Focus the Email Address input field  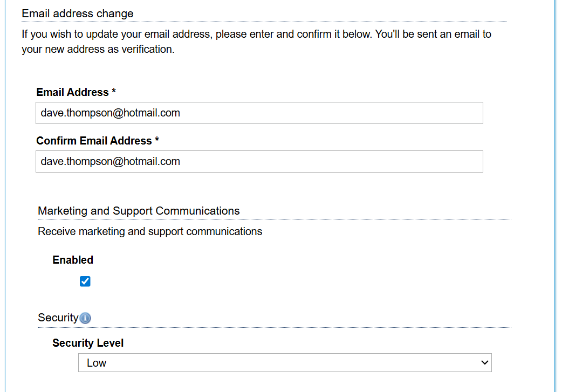[259, 113]
